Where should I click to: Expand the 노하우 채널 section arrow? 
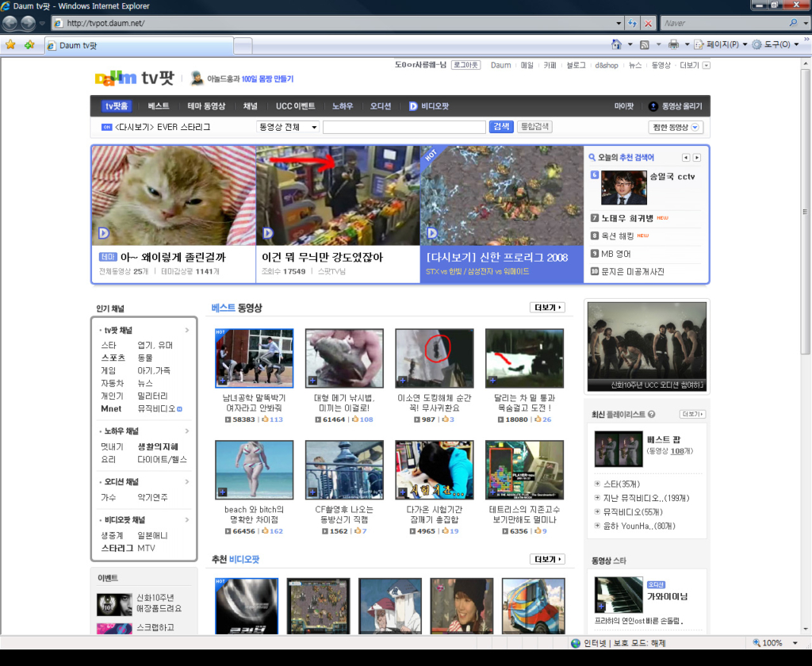click(187, 431)
